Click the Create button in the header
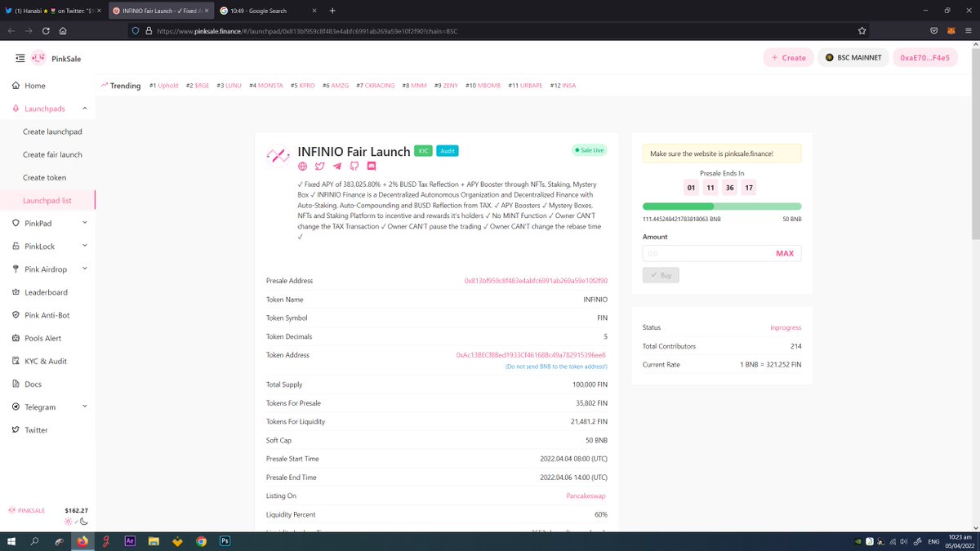Viewport: 980px width, 551px height. 787,58
